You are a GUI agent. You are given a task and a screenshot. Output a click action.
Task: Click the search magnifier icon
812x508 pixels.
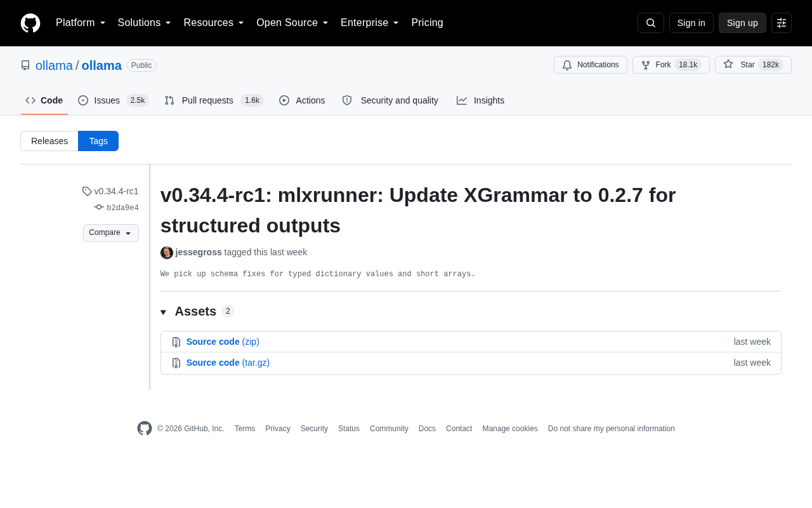click(x=651, y=23)
